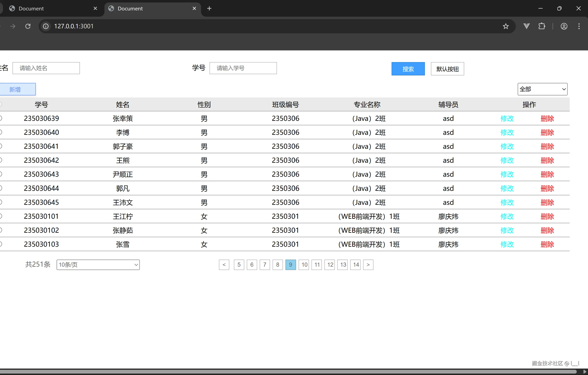
Task: Select the row radio for 235030639
Action: tap(1, 118)
